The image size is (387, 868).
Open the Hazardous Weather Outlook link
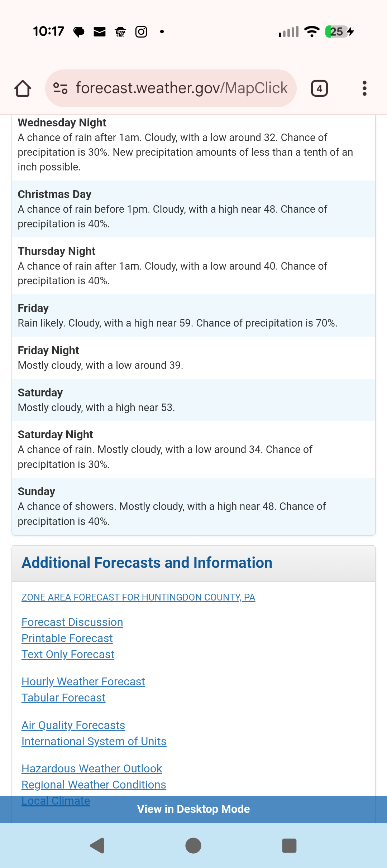click(92, 769)
